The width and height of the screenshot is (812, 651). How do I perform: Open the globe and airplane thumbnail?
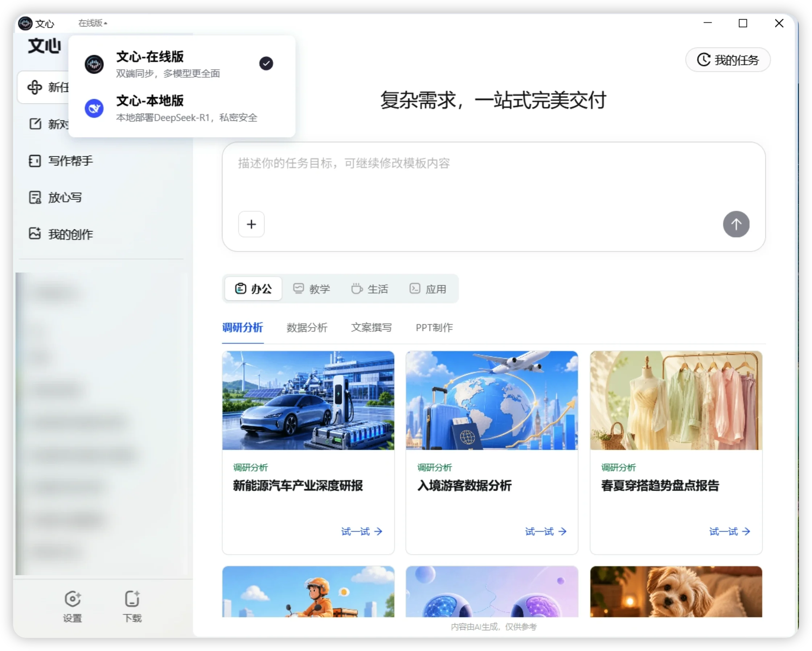pyautogui.click(x=492, y=401)
